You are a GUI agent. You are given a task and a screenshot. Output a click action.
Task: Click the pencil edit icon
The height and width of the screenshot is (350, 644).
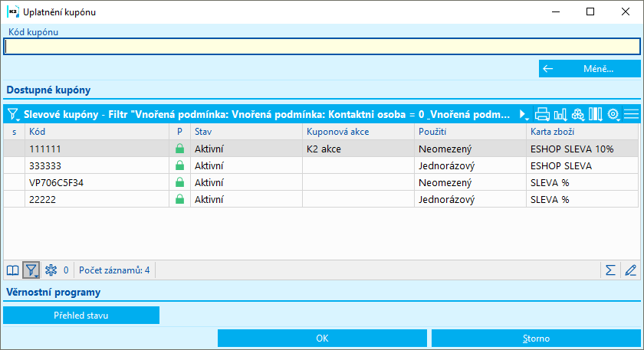tap(630, 270)
